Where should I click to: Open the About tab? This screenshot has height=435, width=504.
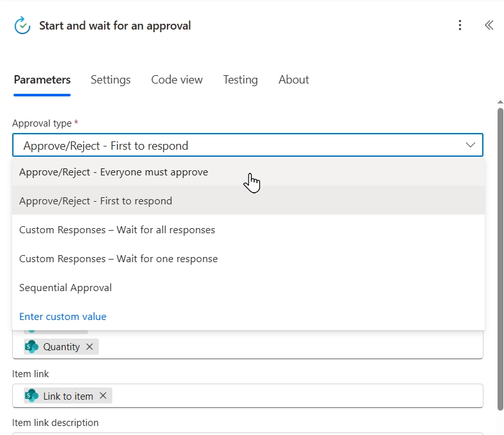click(x=293, y=80)
